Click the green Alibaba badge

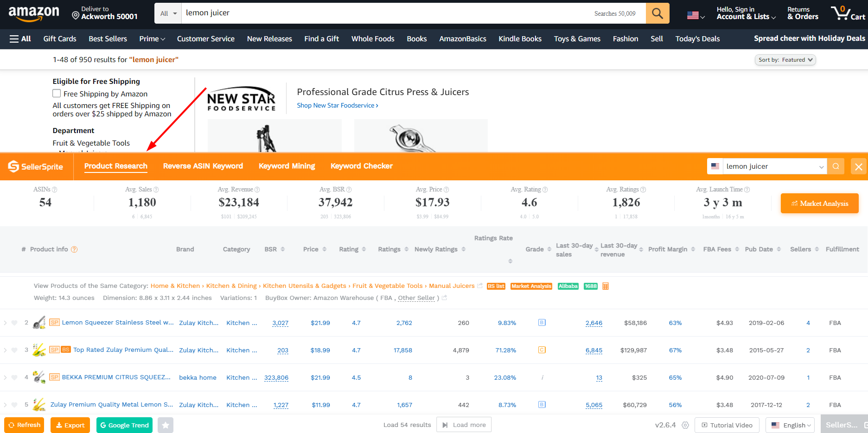pyautogui.click(x=568, y=286)
